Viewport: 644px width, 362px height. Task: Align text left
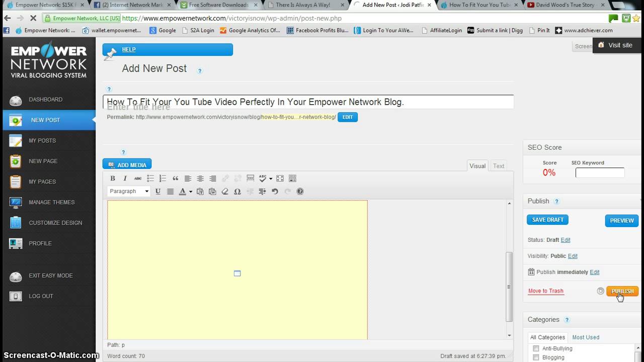188,178
